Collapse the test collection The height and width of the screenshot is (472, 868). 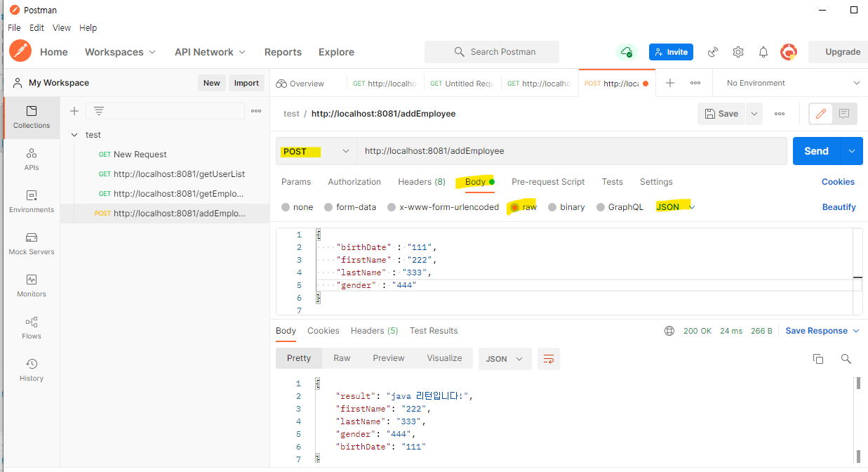[75, 135]
